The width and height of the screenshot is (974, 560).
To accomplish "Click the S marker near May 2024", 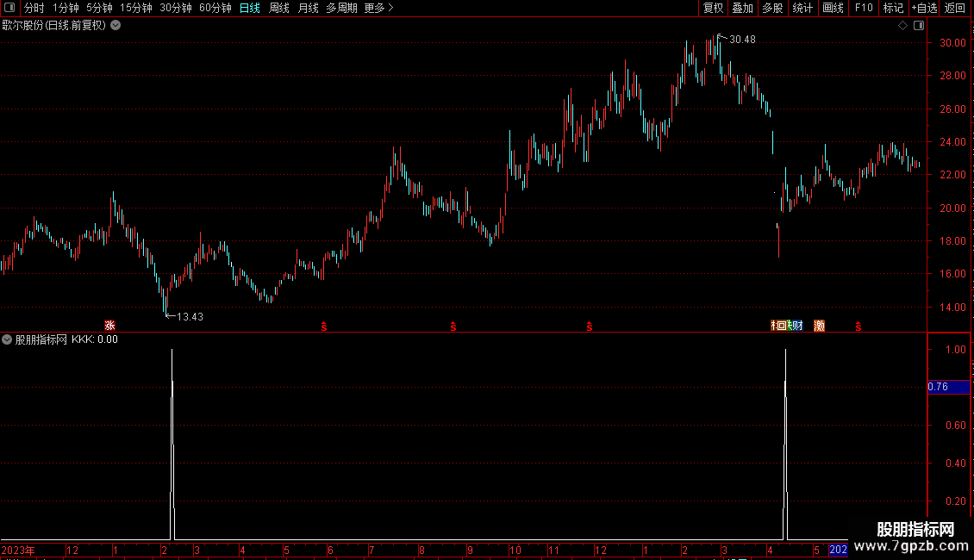I will (858, 327).
